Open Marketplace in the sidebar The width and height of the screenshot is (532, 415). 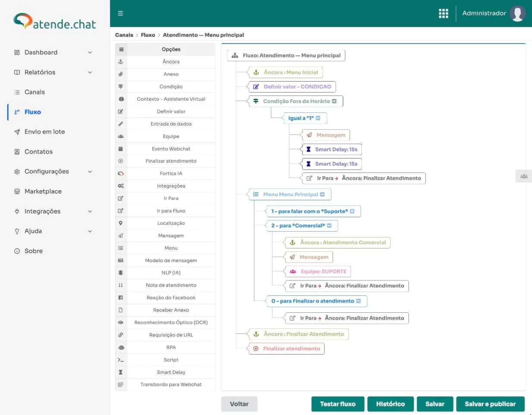(x=43, y=192)
